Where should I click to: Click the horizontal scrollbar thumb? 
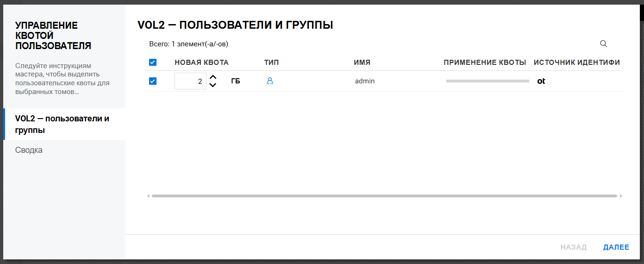pyautogui.click(x=384, y=196)
